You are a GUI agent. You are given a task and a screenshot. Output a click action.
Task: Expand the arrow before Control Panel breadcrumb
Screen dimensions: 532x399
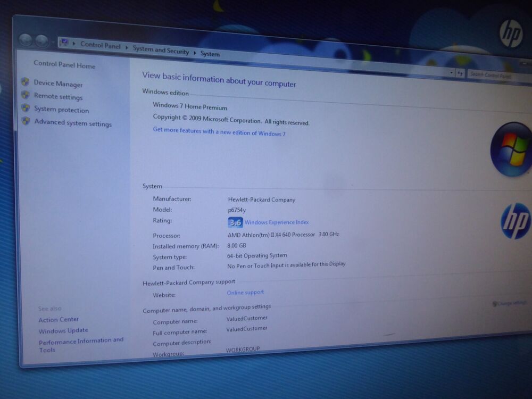pos(73,44)
